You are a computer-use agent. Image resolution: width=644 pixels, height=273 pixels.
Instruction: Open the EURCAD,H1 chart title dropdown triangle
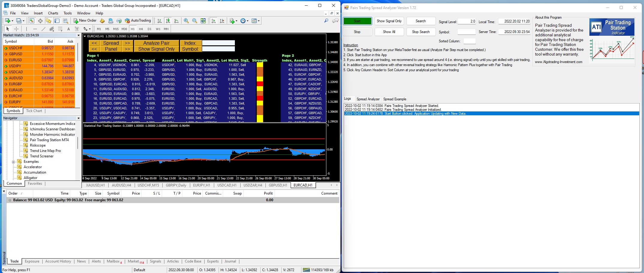[85, 36]
